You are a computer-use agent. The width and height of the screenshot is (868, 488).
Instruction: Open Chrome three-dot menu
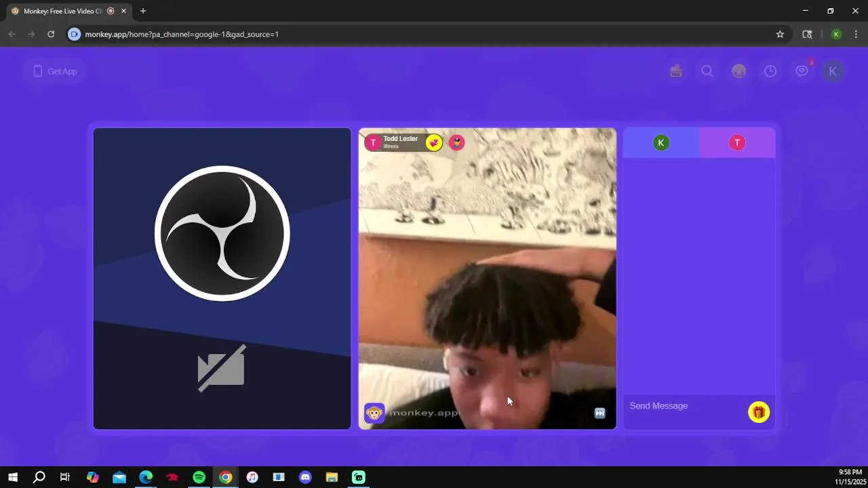click(x=856, y=34)
